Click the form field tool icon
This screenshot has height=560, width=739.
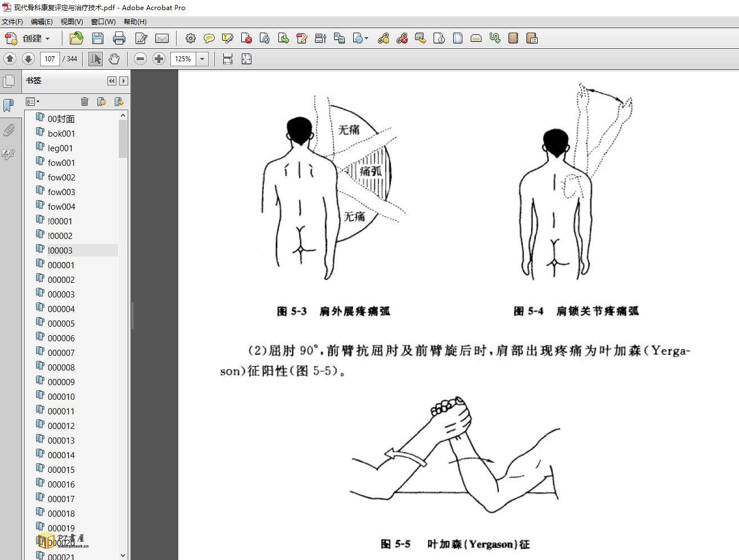click(x=321, y=38)
